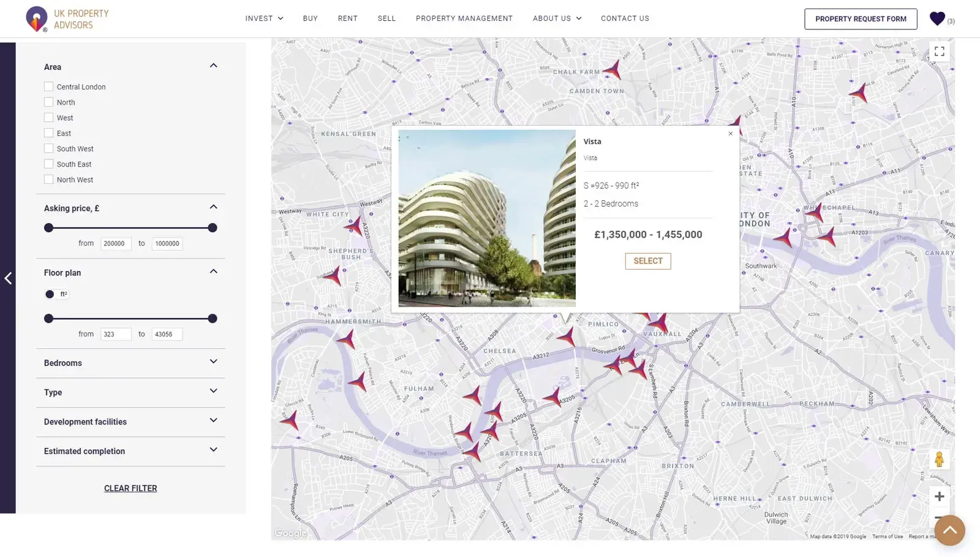Image resolution: width=980 pixels, height=557 pixels.
Task: Select the map marker near Chalk Farm
Action: [613, 70]
